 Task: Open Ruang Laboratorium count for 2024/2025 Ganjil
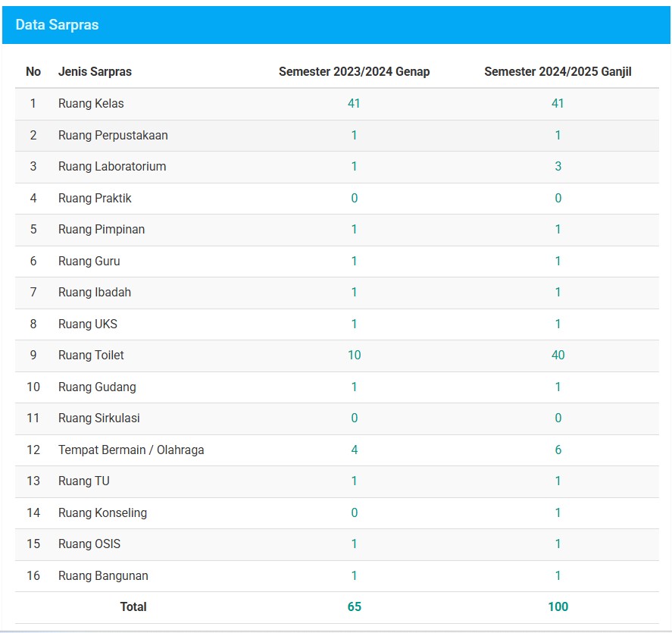pyautogui.click(x=558, y=167)
